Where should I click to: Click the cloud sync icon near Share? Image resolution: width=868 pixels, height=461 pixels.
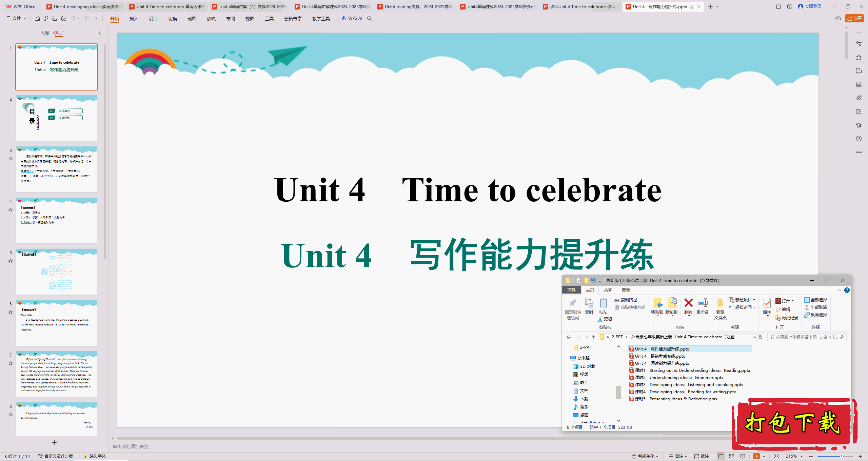coord(838,18)
